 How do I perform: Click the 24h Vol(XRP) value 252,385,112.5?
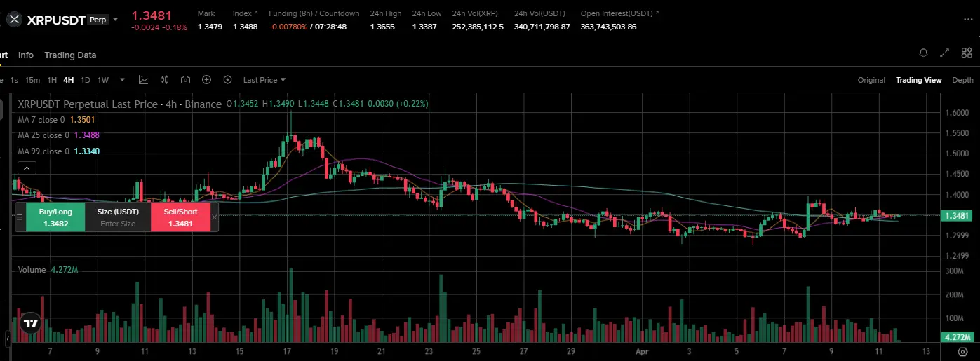[478, 27]
